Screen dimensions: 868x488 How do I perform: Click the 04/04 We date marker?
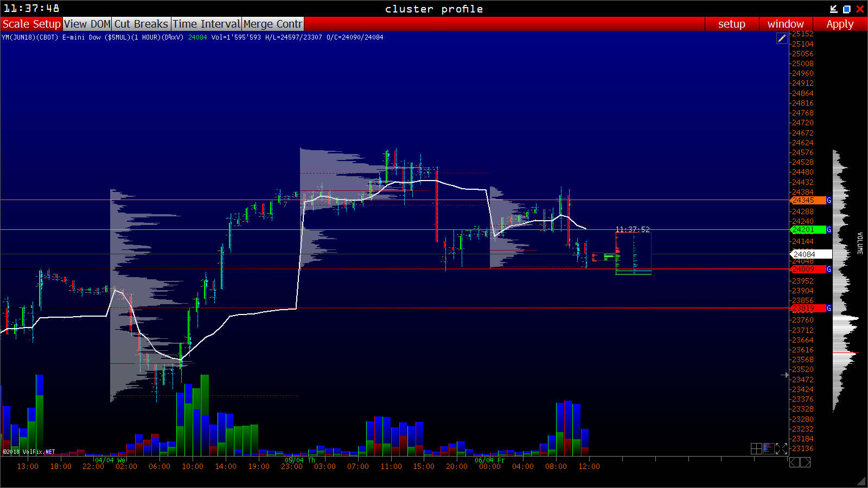pos(110,460)
